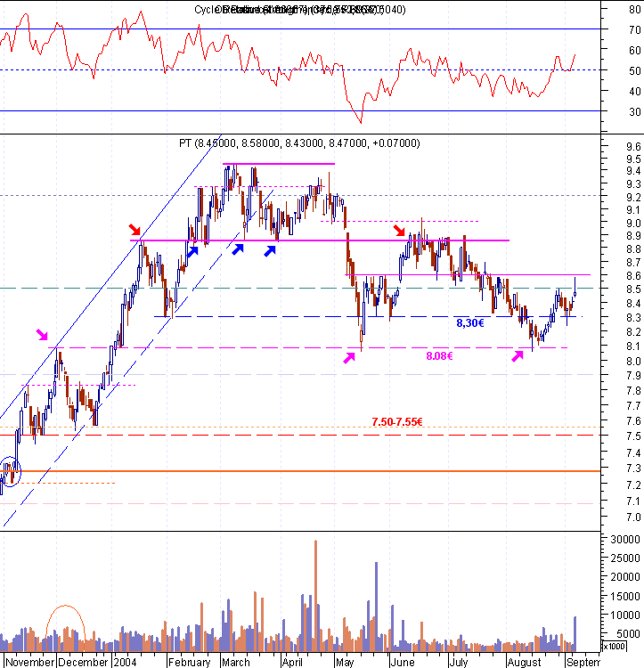Click the 10000 volume axis value
This screenshot has width=644, height=668.
(624, 615)
